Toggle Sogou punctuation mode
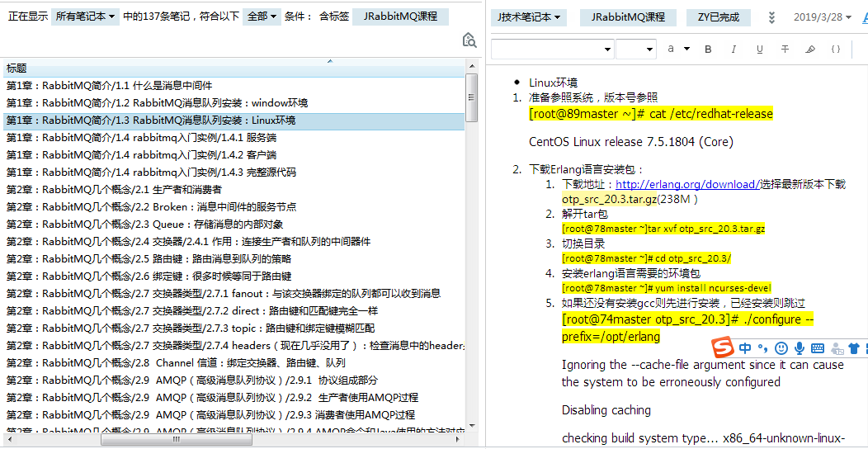Screen dimensions: 868x449 click(763, 348)
